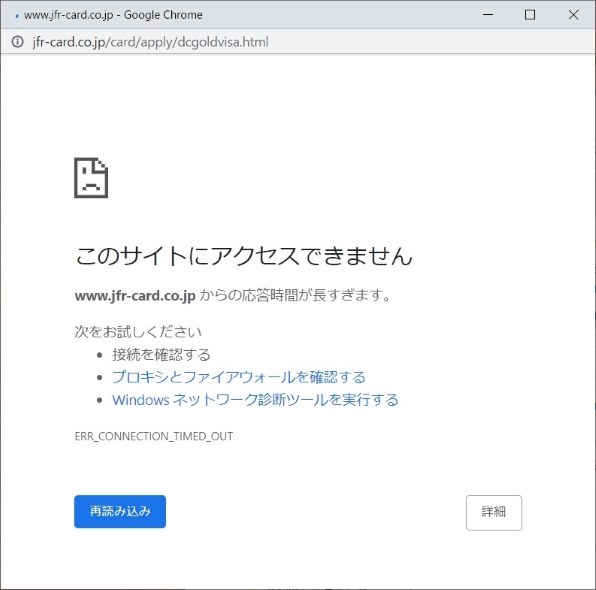Run Windows ネットワーク診断ツール link
Screen dimensions: 596x590
tap(255, 400)
